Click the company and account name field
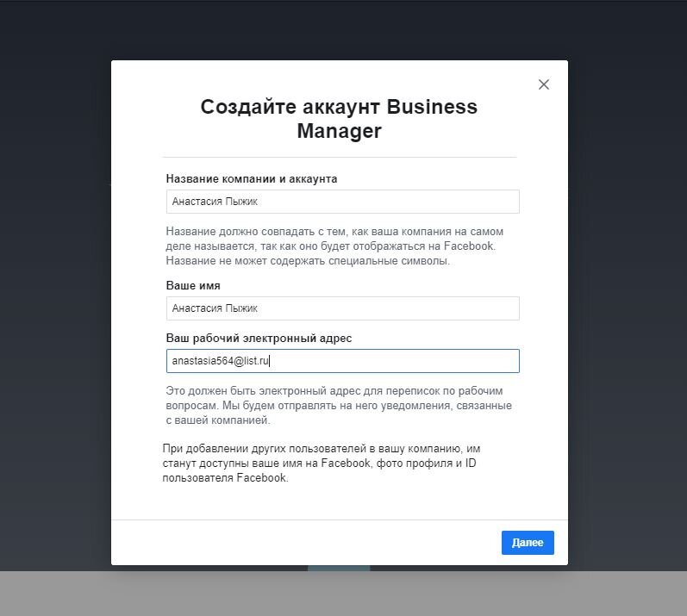This screenshot has width=687, height=616. [342, 202]
